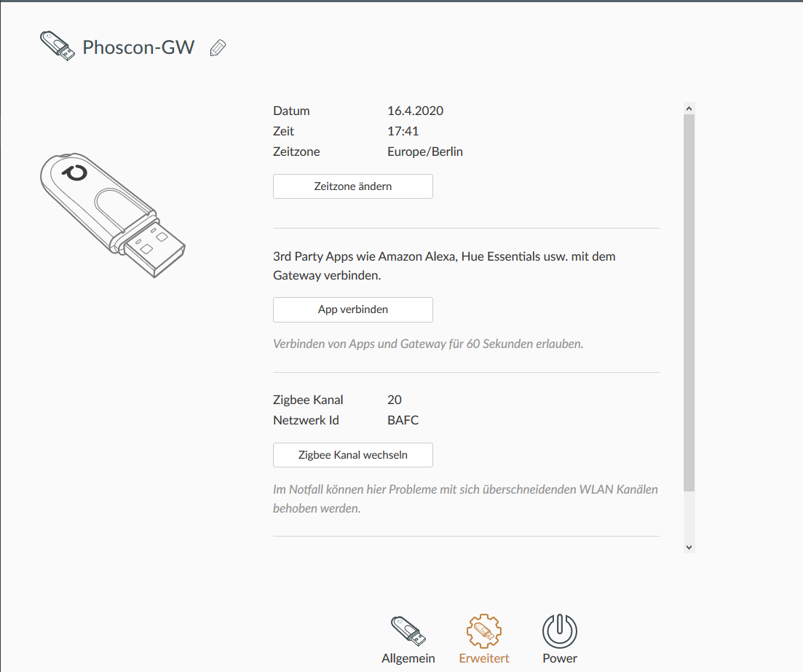Click the Phoscon-GW gateway title
This screenshot has height=672, width=803.
(138, 47)
